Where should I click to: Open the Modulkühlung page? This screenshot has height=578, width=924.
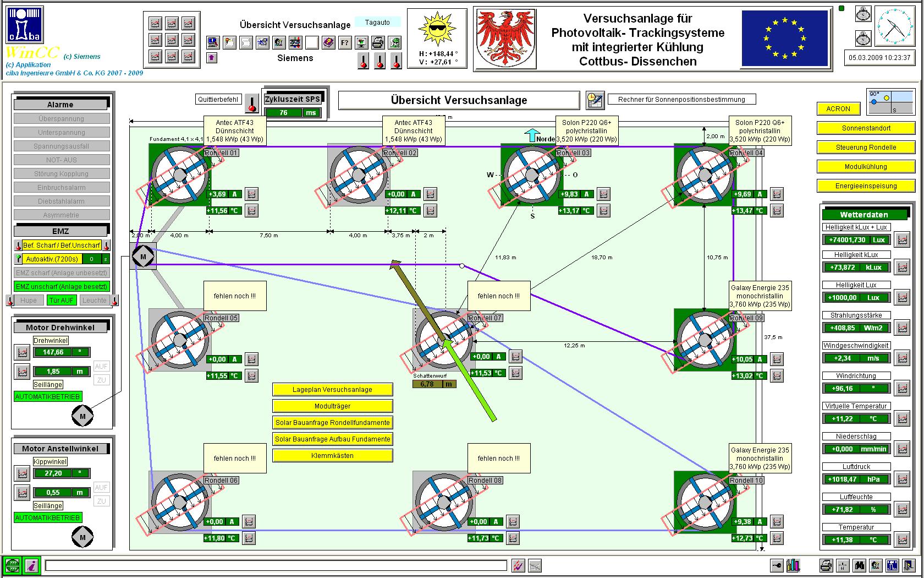866,167
